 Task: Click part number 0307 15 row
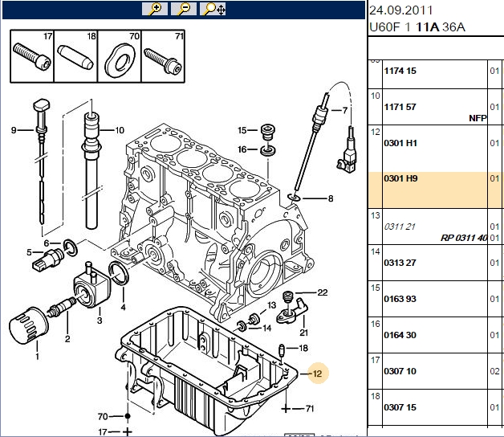[x=436, y=407]
